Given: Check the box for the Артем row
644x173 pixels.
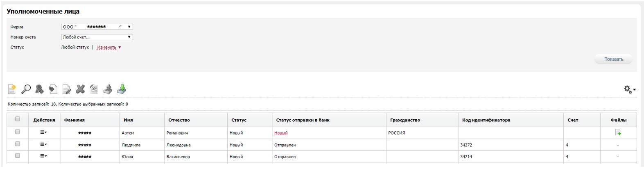Looking at the screenshot, I should (18, 132).
